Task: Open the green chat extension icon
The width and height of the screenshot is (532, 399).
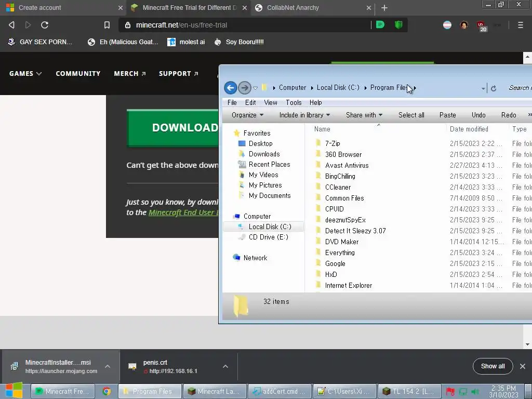Action: (x=380, y=25)
